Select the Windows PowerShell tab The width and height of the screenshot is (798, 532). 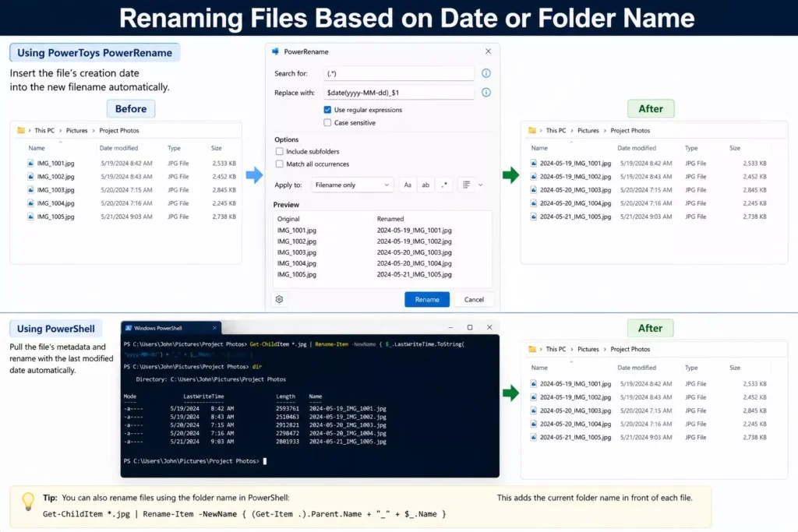(171, 328)
